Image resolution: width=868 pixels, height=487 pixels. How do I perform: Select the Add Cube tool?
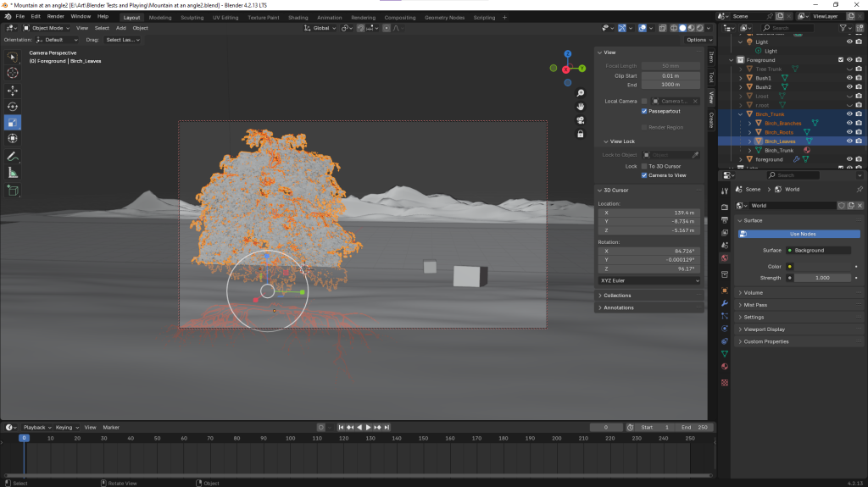13,191
